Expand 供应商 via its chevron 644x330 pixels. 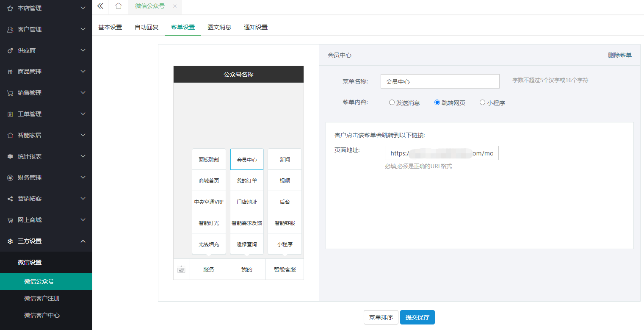(x=83, y=50)
